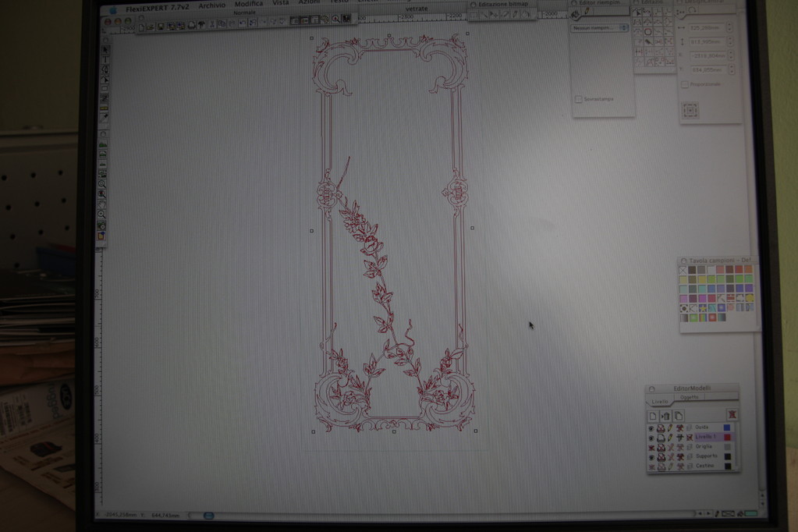This screenshot has width=798, height=532.
Task: Pick the scissors tool in the Editazione palette
Action: pyautogui.click(x=658, y=42)
